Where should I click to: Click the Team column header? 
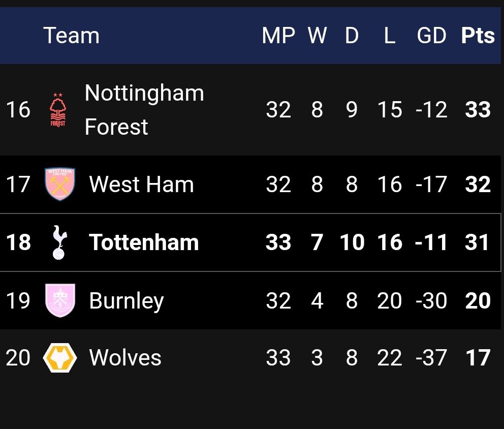tap(71, 36)
